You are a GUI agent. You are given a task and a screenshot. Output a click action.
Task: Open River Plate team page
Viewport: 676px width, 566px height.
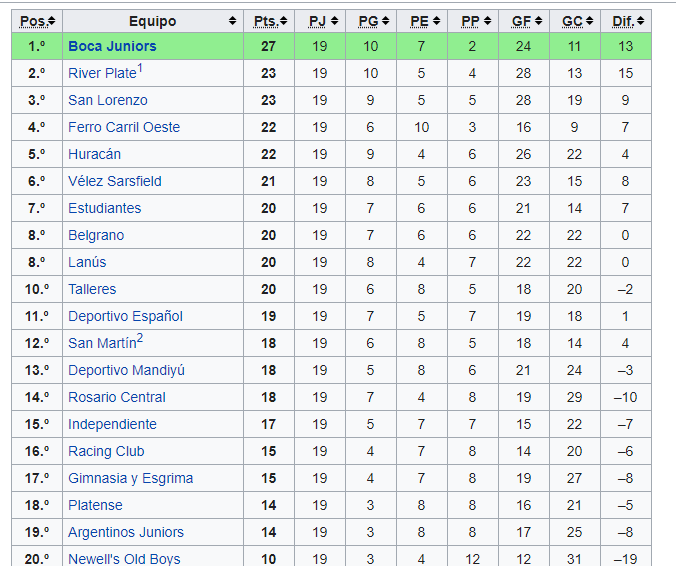102,73
